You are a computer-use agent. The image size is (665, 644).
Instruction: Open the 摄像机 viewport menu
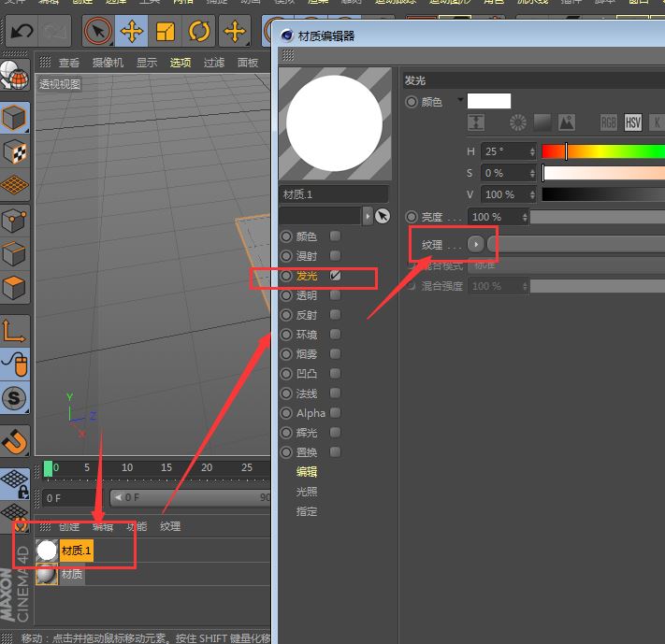(109, 63)
